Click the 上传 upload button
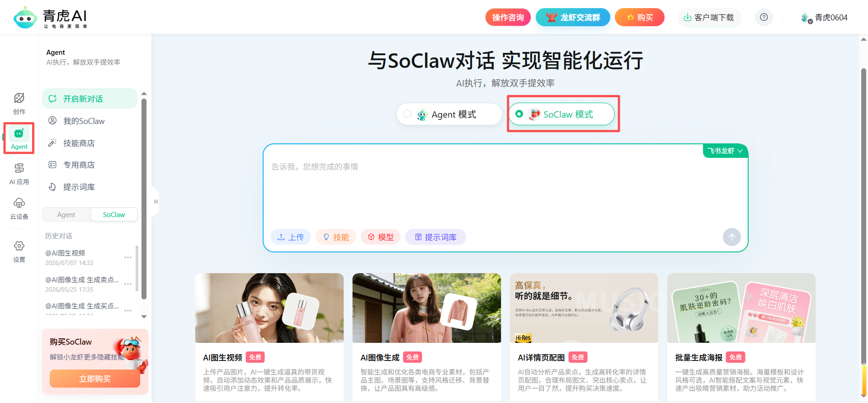This screenshot has height=403, width=868. click(291, 237)
